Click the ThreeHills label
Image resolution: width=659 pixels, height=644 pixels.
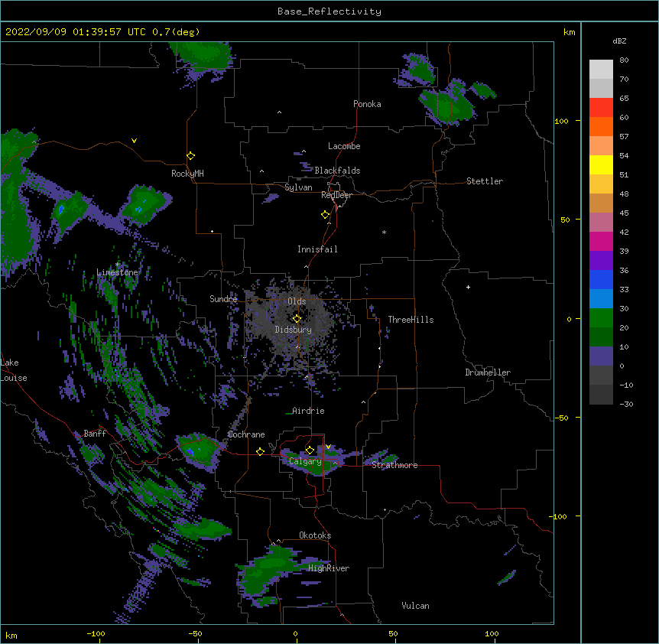(x=411, y=320)
